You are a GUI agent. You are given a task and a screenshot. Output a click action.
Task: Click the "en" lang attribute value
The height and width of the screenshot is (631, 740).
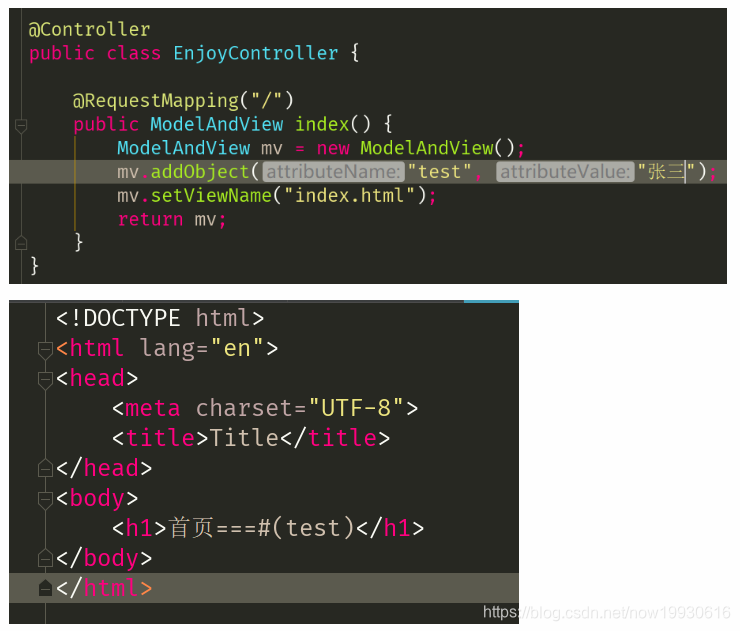237,348
